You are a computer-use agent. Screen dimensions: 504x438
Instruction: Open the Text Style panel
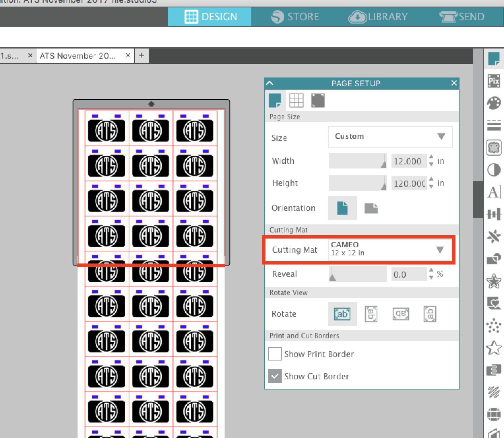(494, 192)
